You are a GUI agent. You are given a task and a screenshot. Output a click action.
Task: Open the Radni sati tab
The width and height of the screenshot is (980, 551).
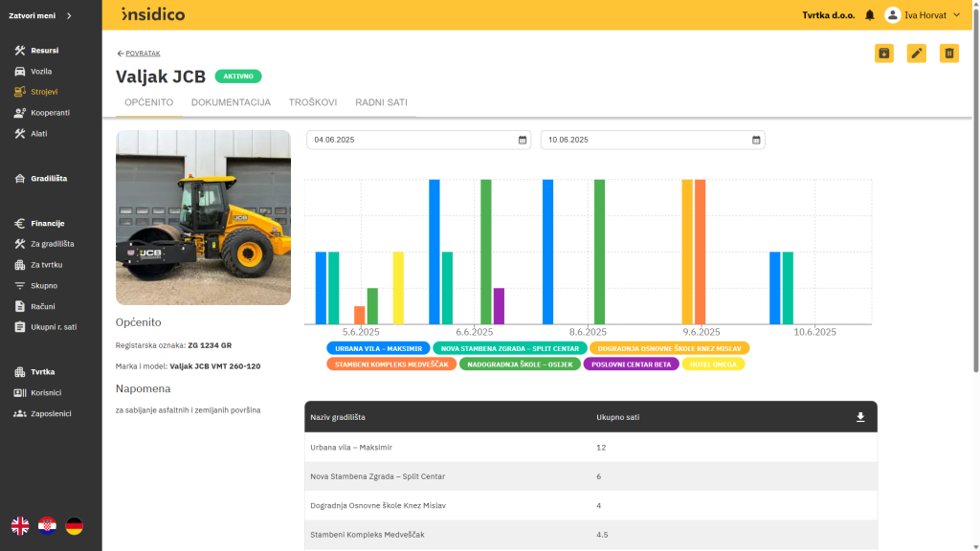381,102
